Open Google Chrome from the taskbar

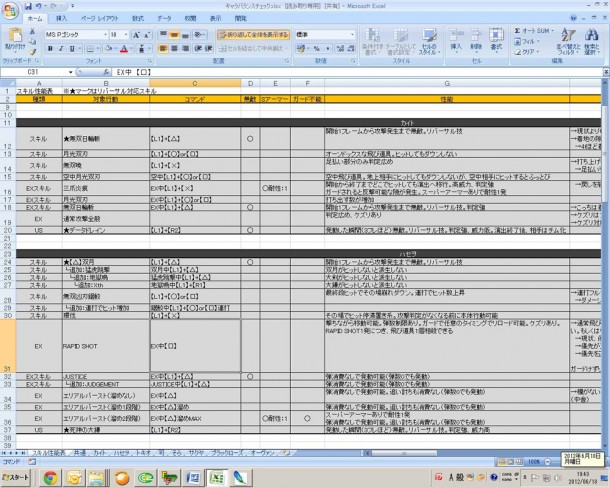click(x=50, y=478)
